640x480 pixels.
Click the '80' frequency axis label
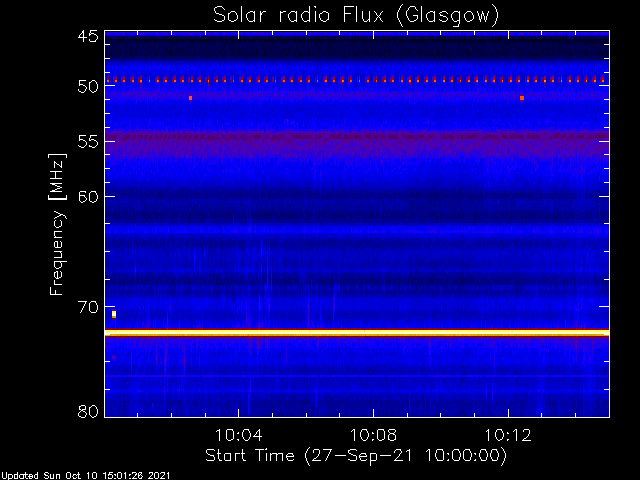click(88, 411)
